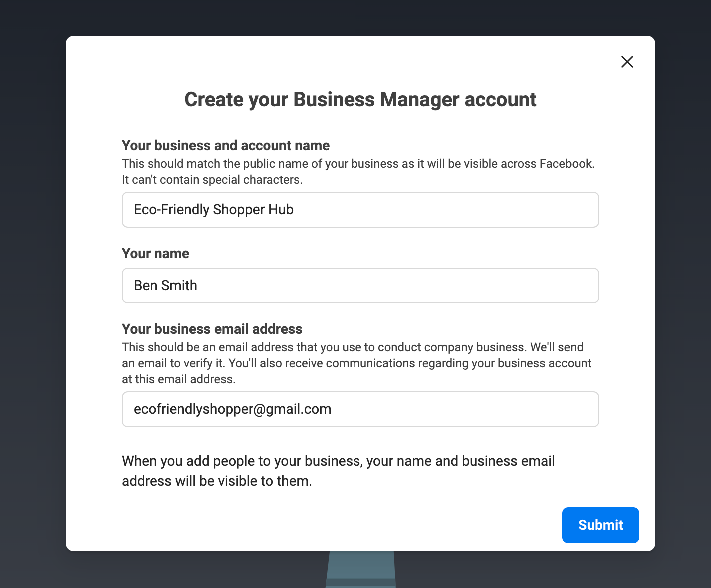
Task: Click the Your business and account name heading
Action: coord(225,145)
